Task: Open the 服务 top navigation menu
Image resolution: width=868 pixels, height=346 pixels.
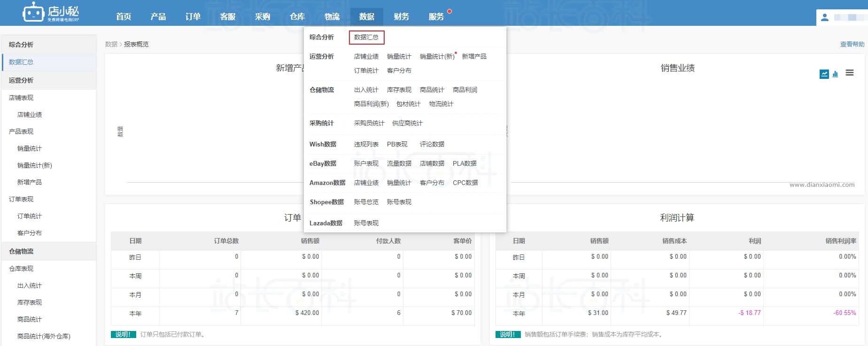Action: pyautogui.click(x=436, y=16)
